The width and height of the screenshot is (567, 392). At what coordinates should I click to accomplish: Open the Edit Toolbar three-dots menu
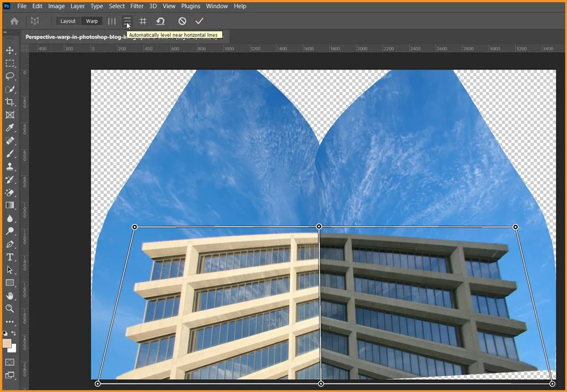(x=10, y=322)
